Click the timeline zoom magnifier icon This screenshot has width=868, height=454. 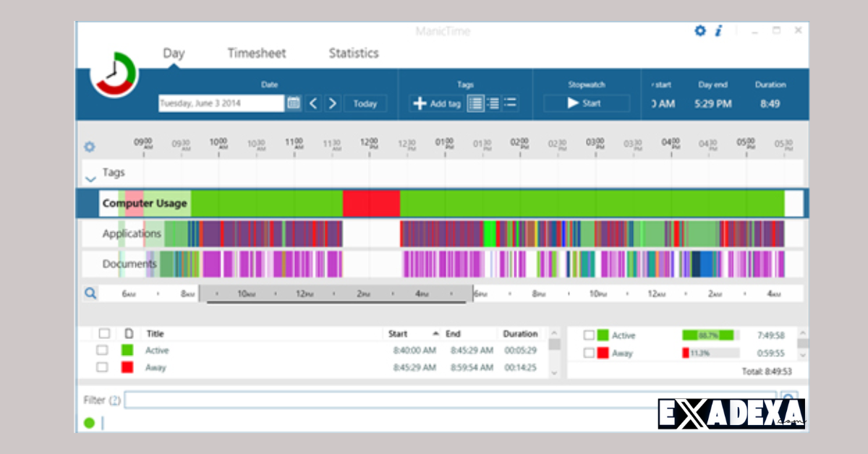click(x=90, y=294)
